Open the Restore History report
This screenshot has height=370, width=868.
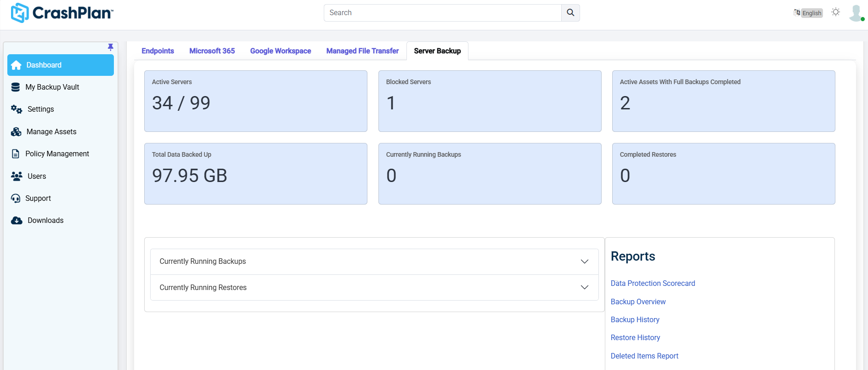635,338
